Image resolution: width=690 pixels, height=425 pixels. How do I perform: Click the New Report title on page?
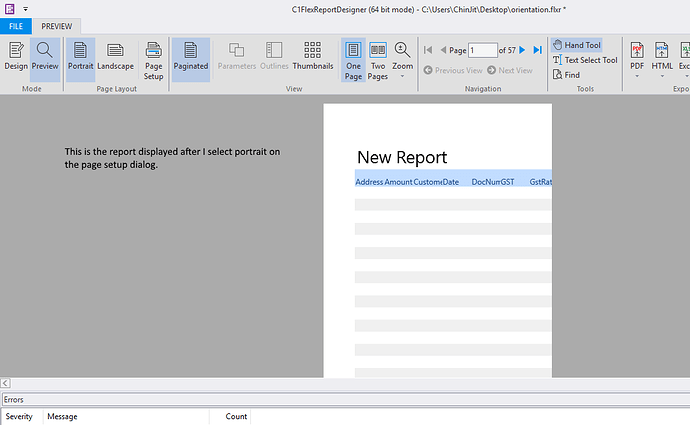tap(402, 157)
